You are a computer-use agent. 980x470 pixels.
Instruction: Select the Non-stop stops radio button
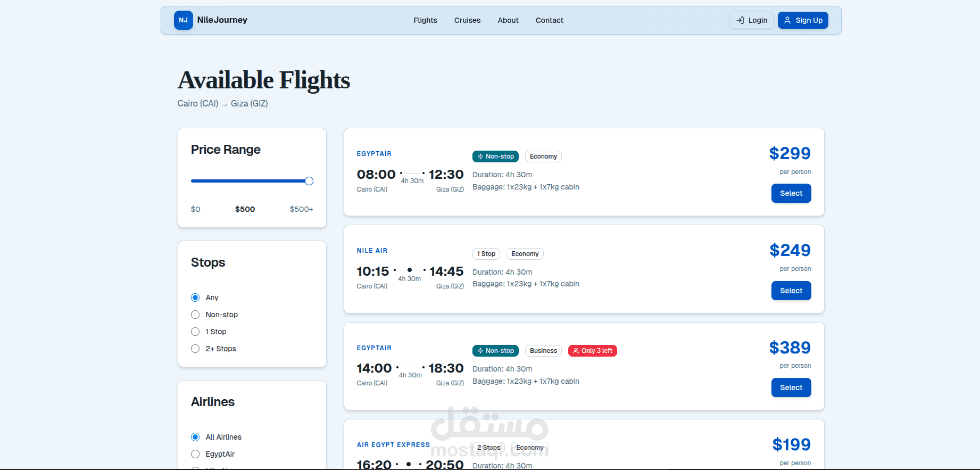click(x=195, y=315)
